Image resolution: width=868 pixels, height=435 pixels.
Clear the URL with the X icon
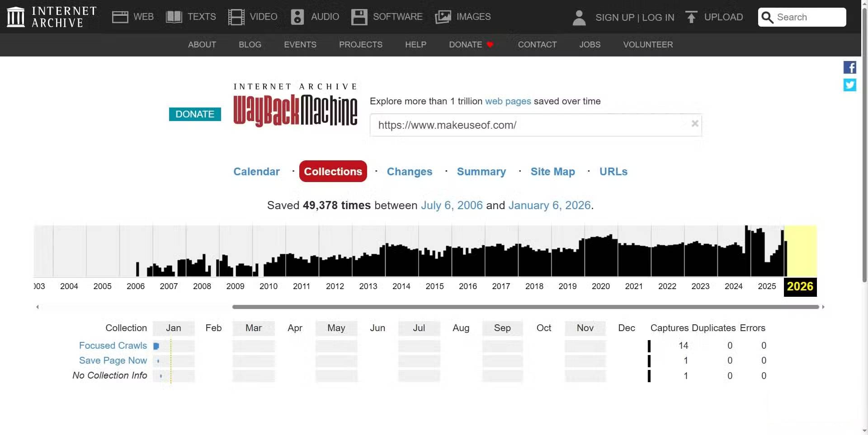coord(695,123)
